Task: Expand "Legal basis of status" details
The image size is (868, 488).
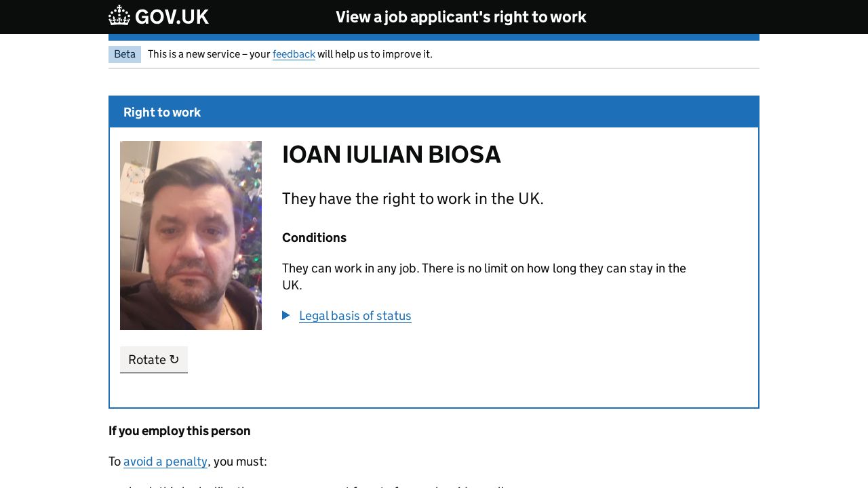Action: [355, 316]
